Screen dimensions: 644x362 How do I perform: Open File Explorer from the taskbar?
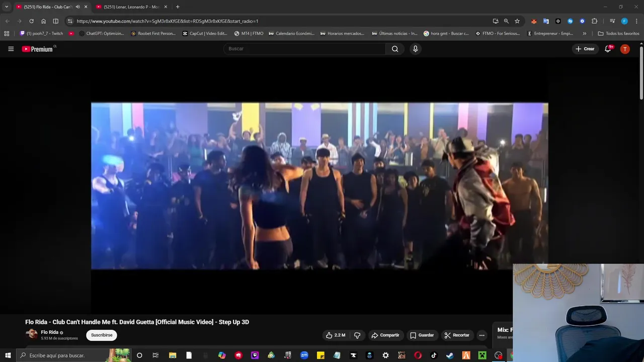click(x=173, y=355)
